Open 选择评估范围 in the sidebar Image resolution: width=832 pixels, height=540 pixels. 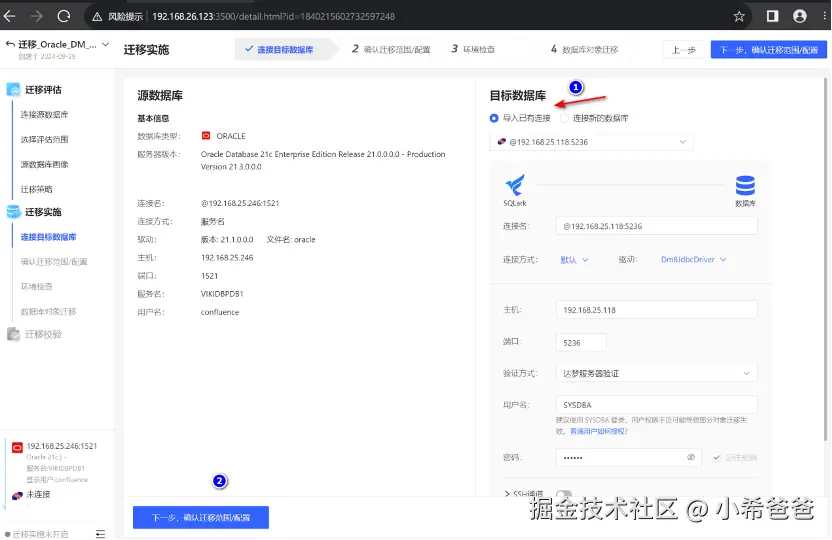tap(44, 140)
